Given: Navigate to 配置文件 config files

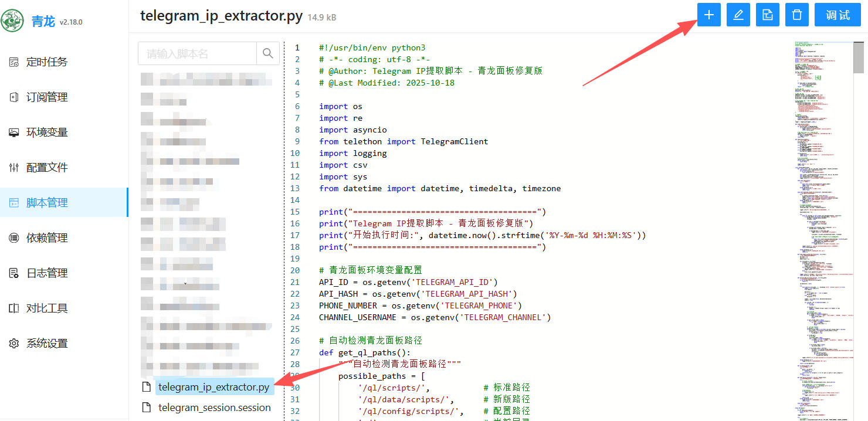Looking at the screenshot, I should click(46, 168).
